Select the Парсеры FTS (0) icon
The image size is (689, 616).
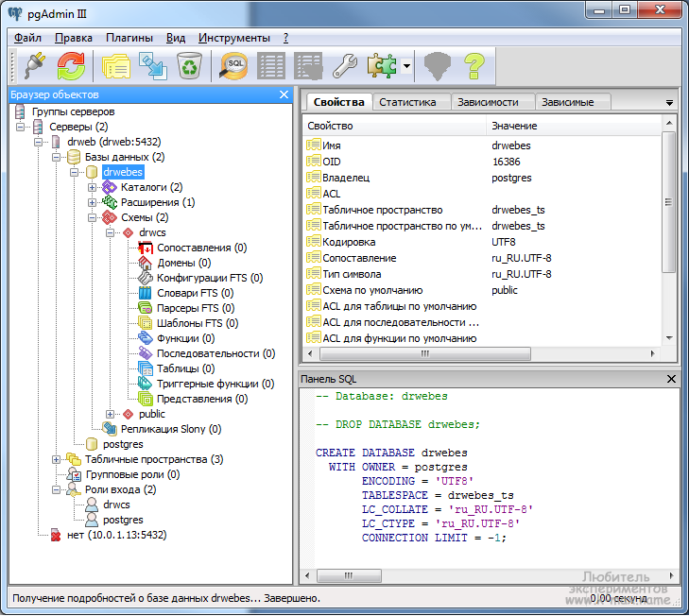(146, 308)
